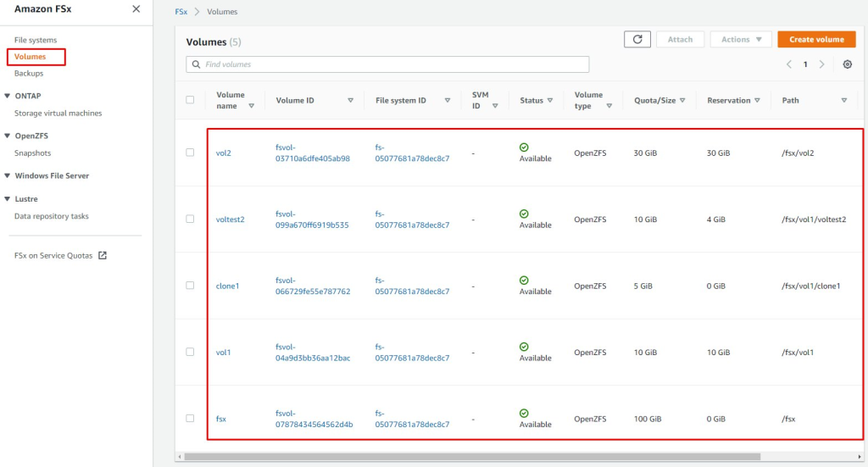This screenshot has height=467, width=868.
Task: Click the external link icon beside Service Quotas
Action: (103, 255)
